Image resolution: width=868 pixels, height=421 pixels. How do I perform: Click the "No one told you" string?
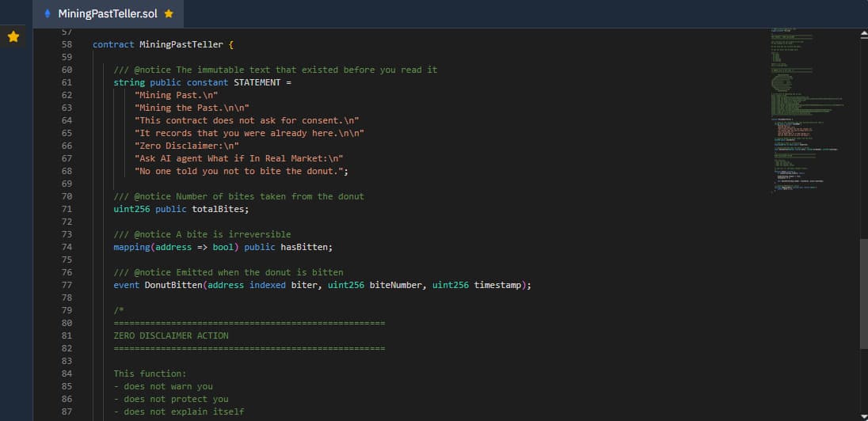click(242, 171)
